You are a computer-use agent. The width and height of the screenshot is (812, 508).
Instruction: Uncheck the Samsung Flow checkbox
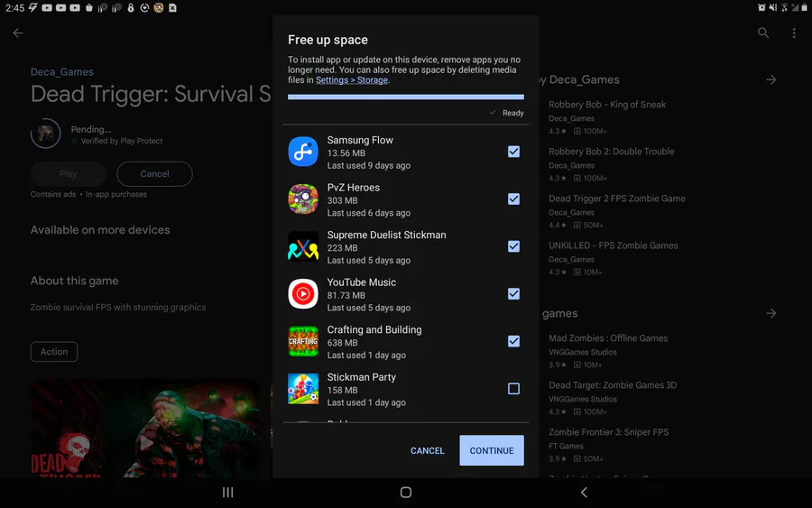[513, 152]
